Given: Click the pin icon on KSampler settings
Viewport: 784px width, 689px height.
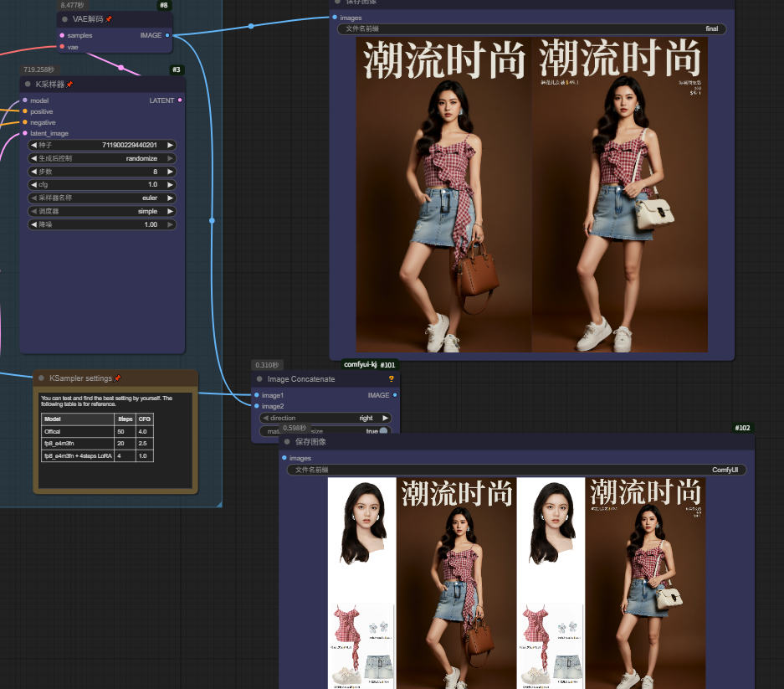Looking at the screenshot, I should click(117, 378).
